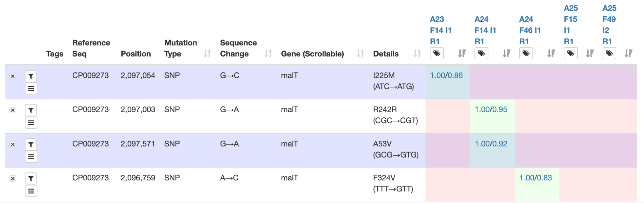Open the hamburger menu icon in the F324V row
The height and width of the screenshot is (203, 644).
coord(31,191)
